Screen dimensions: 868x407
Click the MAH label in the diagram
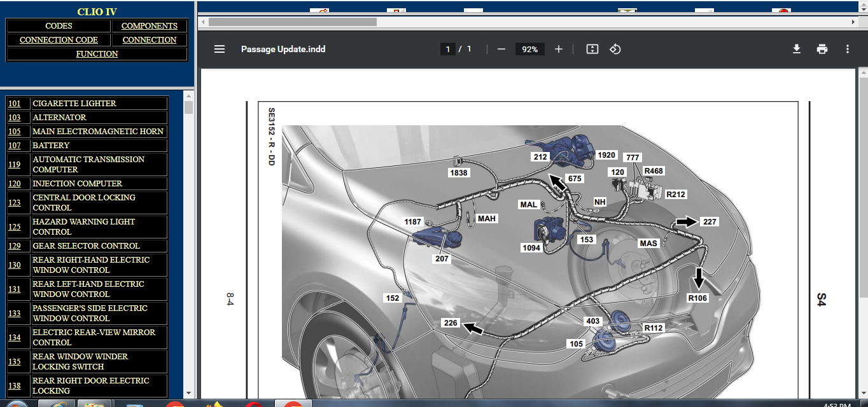tap(487, 219)
